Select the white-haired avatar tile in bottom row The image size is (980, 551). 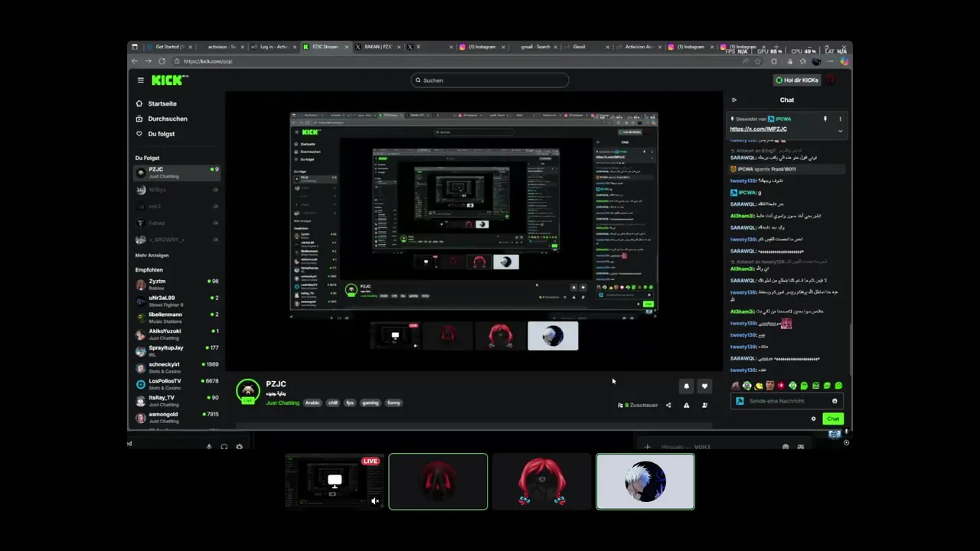pos(645,481)
